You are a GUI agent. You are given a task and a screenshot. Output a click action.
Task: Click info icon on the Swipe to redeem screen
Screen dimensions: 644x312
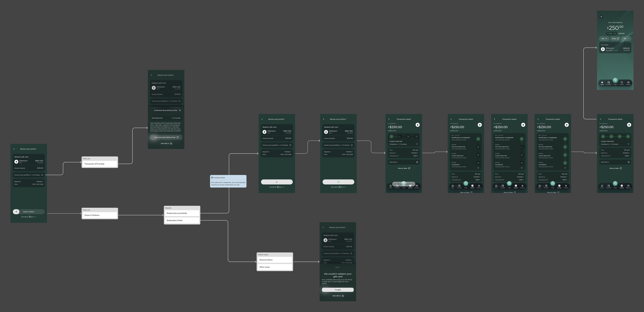42,175
